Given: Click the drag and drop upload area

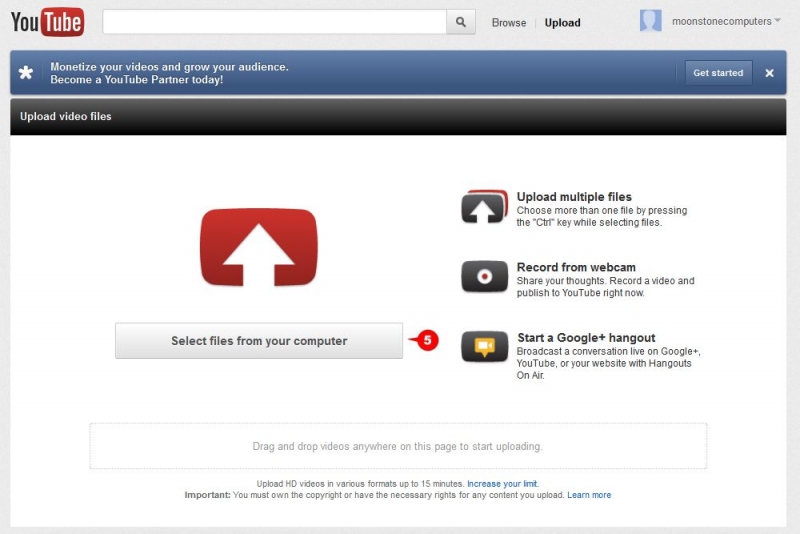Looking at the screenshot, I should click(x=398, y=446).
